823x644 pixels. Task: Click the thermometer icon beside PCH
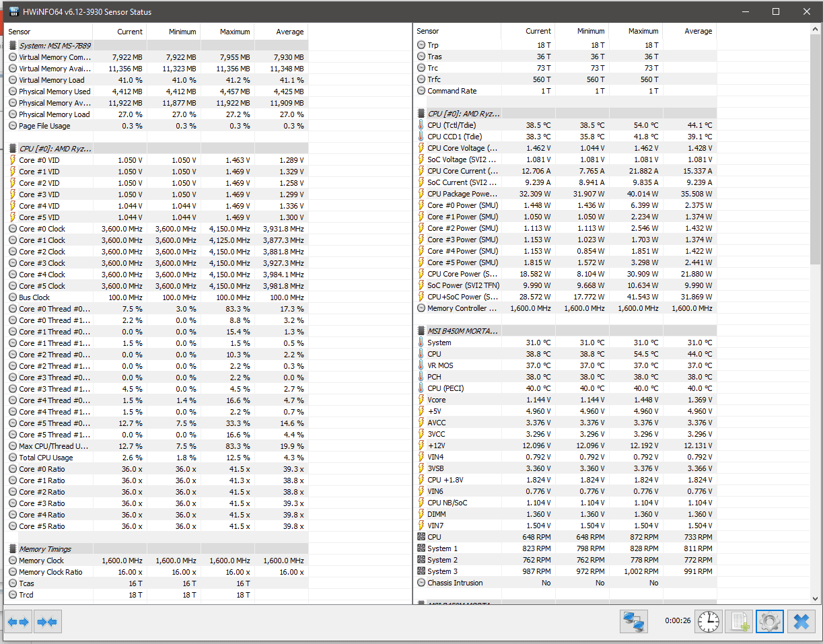coord(421,377)
